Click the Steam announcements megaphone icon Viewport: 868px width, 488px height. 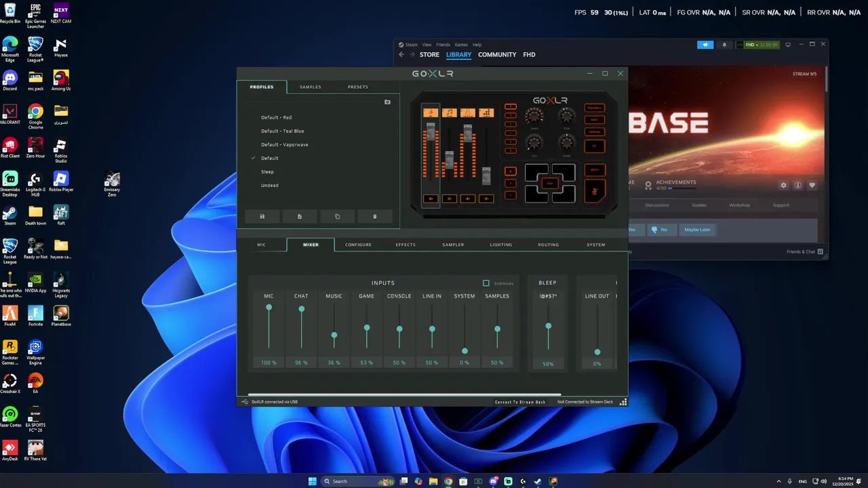point(705,45)
